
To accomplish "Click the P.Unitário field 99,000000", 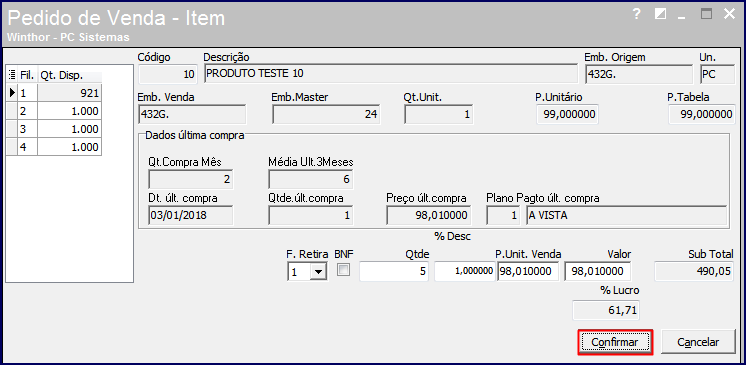I will coord(567,115).
